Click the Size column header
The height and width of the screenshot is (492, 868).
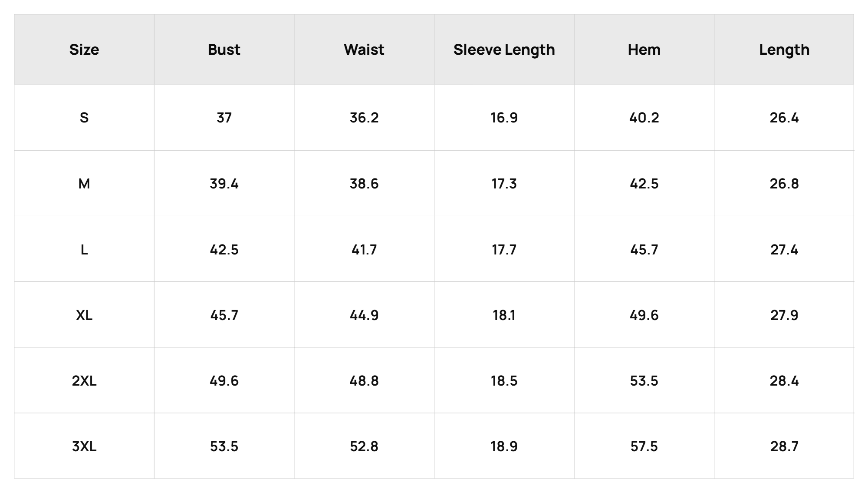(x=84, y=50)
